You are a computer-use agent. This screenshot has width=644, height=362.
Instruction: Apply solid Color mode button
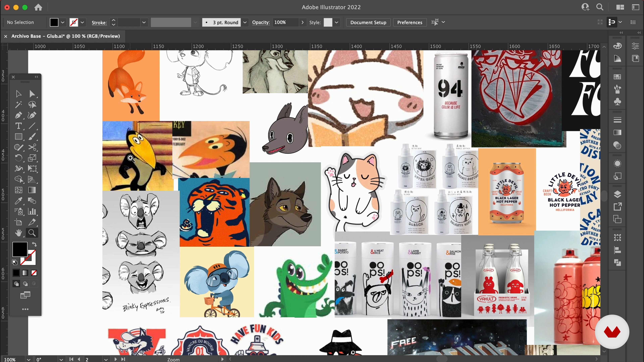click(x=16, y=273)
